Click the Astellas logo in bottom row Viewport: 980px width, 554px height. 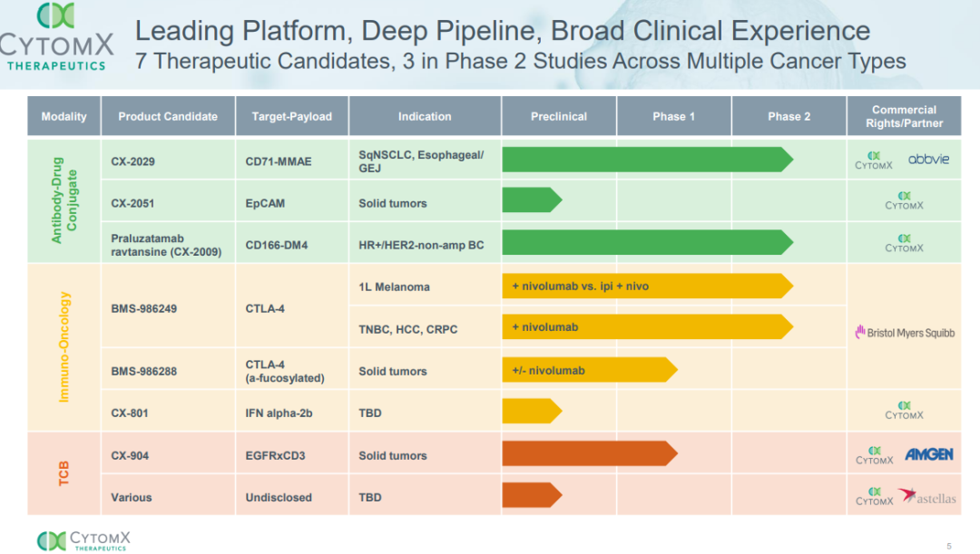(x=926, y=497)
